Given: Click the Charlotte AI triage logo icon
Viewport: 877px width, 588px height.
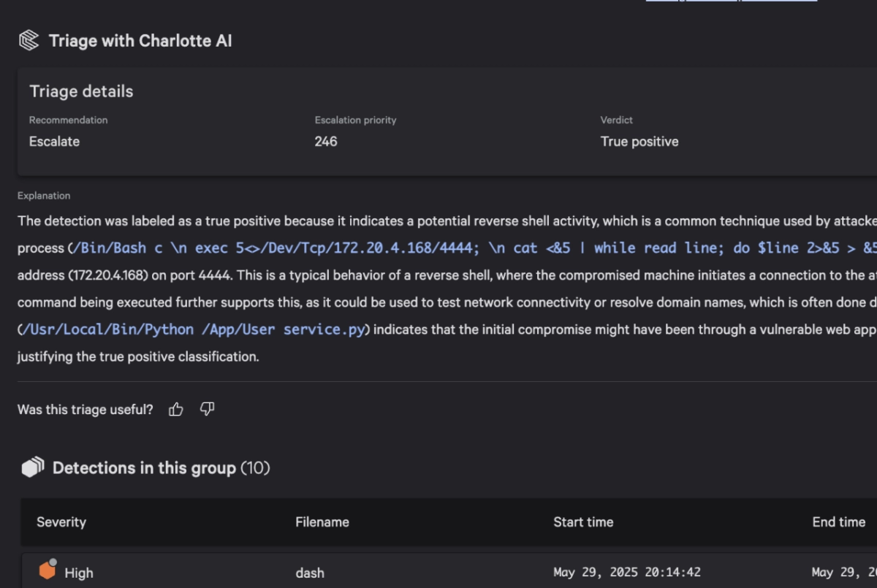Looking at the screenshot, I should [x=29, y=40].
